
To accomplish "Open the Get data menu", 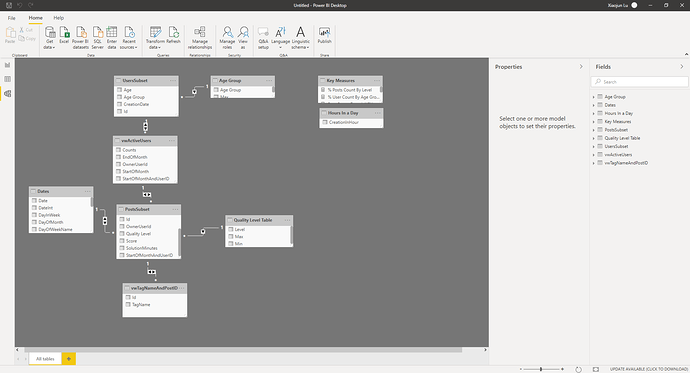I will tap(50, 38).
